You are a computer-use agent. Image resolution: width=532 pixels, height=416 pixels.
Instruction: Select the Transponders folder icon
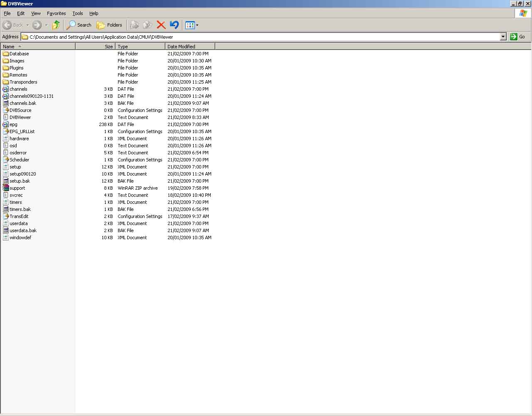click(x=6, y=82)
